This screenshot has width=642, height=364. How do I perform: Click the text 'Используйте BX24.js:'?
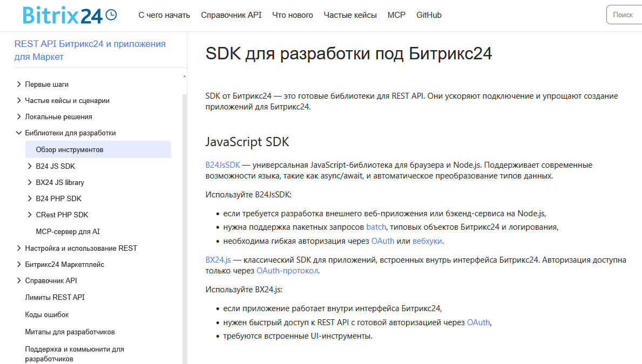(244, 290)
